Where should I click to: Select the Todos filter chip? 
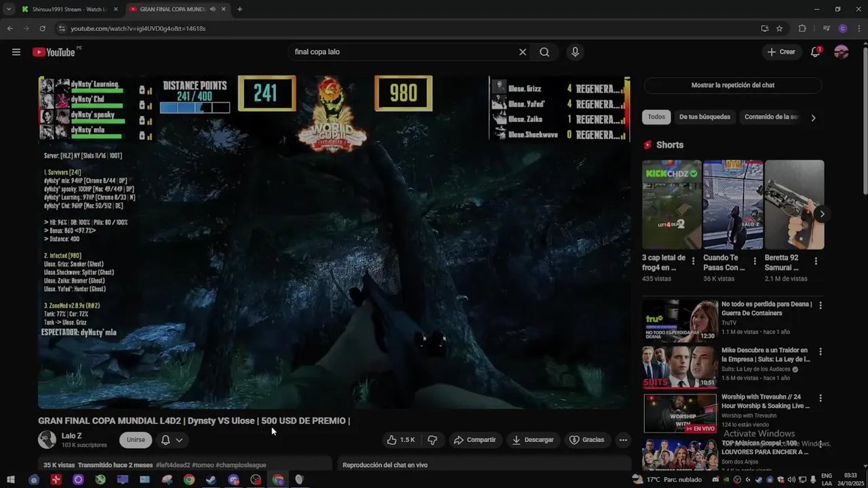tap(656, 117)
